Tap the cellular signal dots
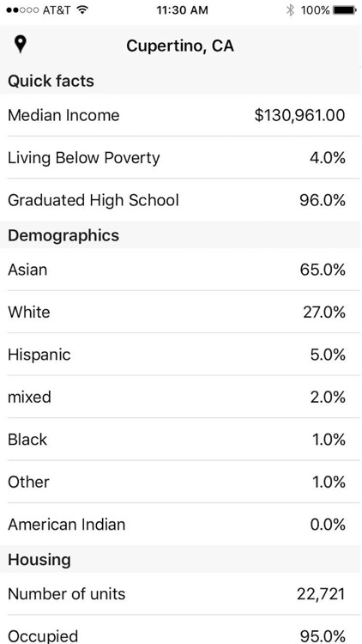The width and height of the screenshot is (362, 644). pos(23,10)
